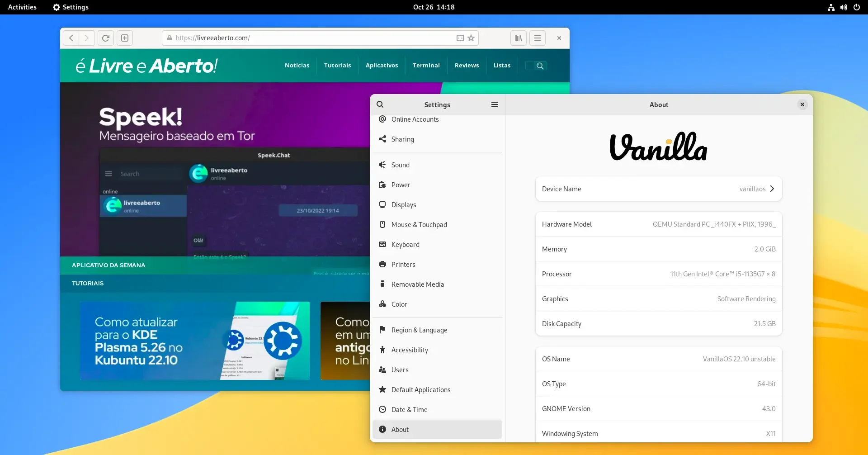Open the Settings app menu in top bar
The image size is (868, 455).
click(x=71, y=7)
